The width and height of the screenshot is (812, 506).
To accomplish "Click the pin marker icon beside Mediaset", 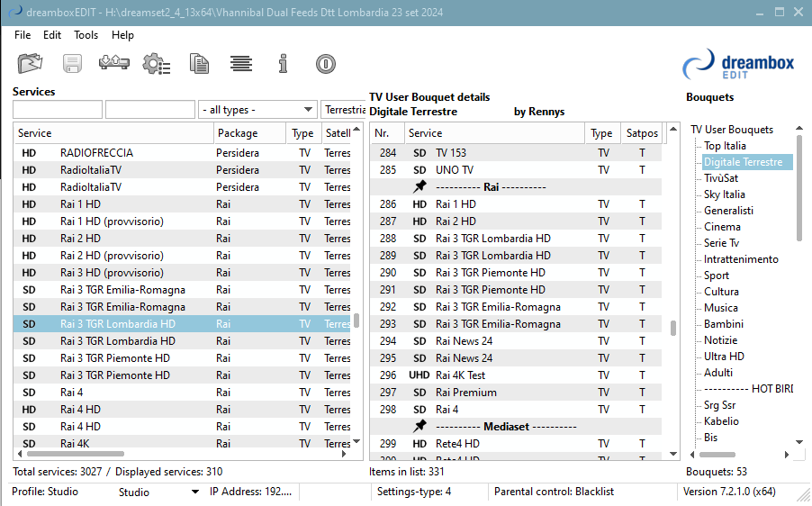I will point(420,426).
